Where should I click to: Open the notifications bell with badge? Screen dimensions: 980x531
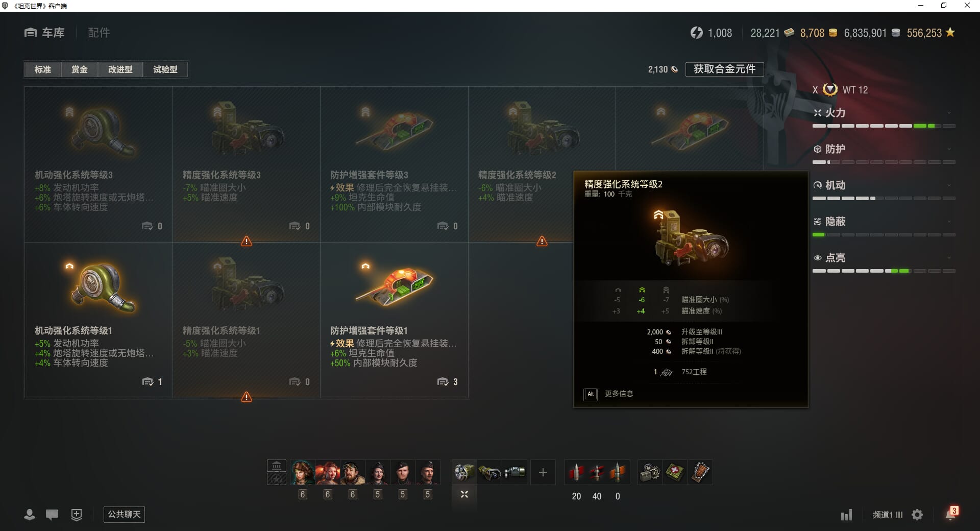(x=951, y=514)
